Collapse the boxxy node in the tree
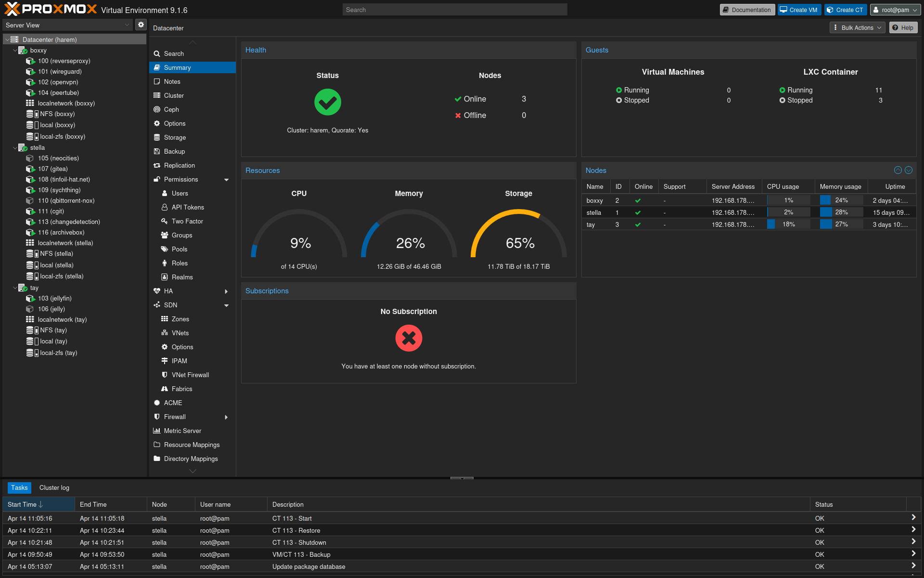 (x=15, y=50)
